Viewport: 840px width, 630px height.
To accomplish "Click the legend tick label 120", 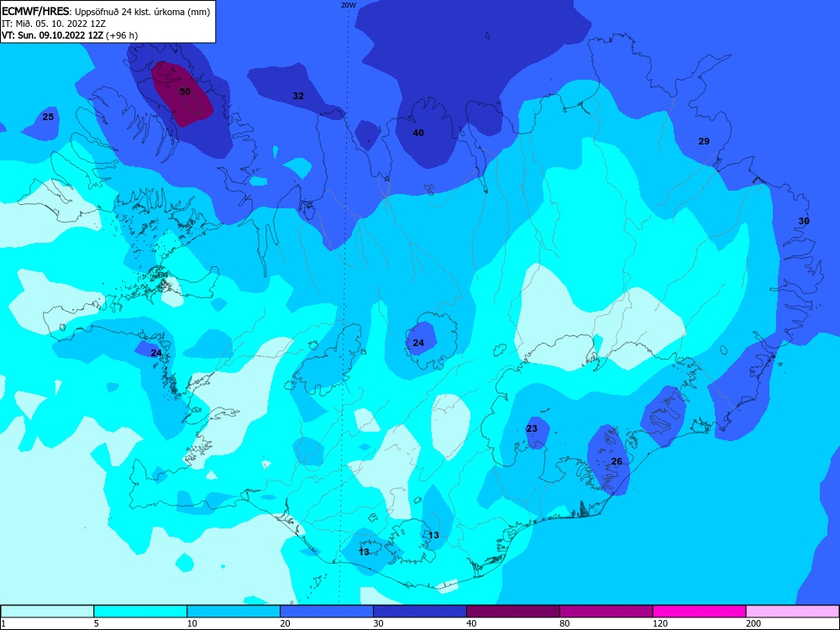I will click(x=660, y=623).
